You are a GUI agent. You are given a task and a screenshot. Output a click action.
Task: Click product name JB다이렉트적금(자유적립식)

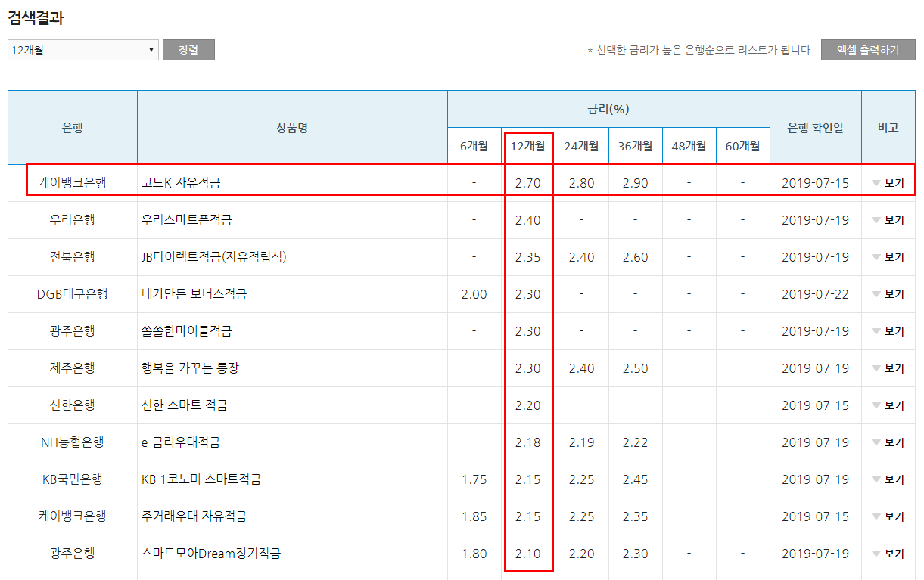(x=214, y=257)
